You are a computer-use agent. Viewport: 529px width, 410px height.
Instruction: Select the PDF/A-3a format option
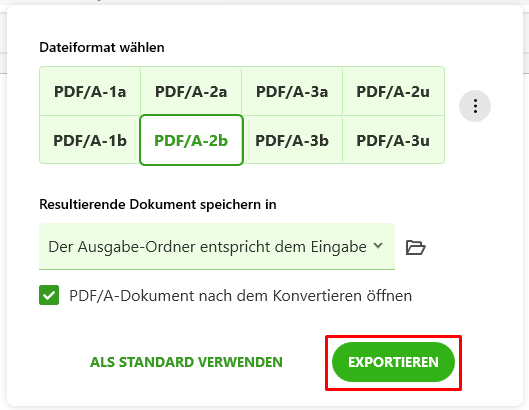click(x=292, y=91)
